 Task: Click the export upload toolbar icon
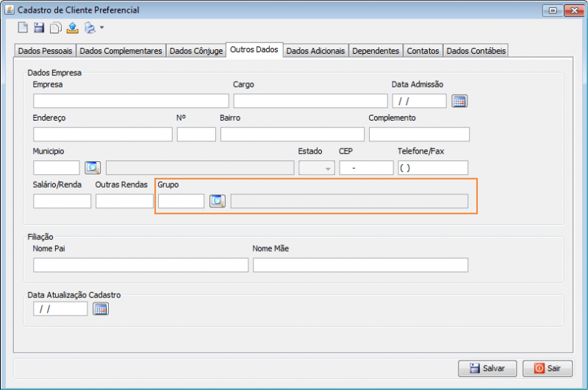point(72,28)
